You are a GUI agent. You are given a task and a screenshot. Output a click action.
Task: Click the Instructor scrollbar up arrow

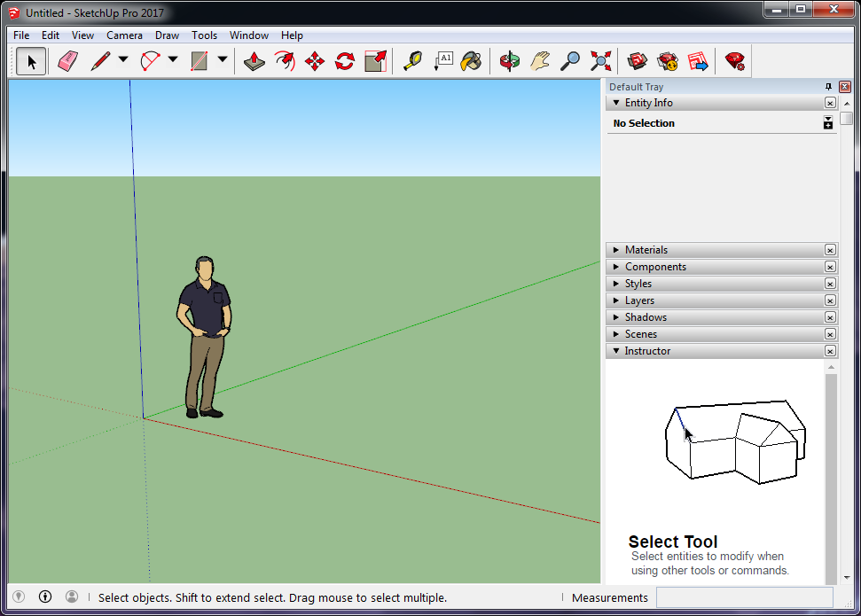click(x=832, y=367)
